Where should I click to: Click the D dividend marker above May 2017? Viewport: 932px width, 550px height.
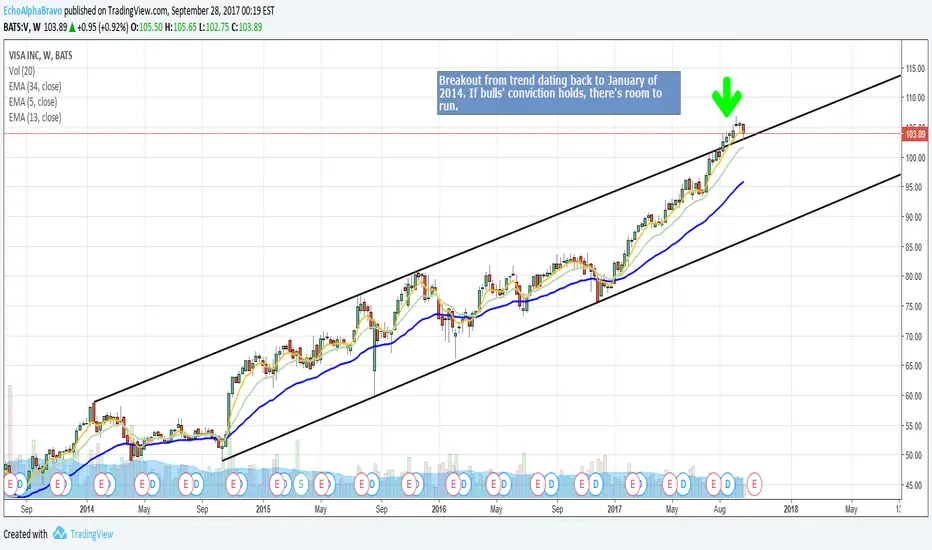(x=683, y=485)
